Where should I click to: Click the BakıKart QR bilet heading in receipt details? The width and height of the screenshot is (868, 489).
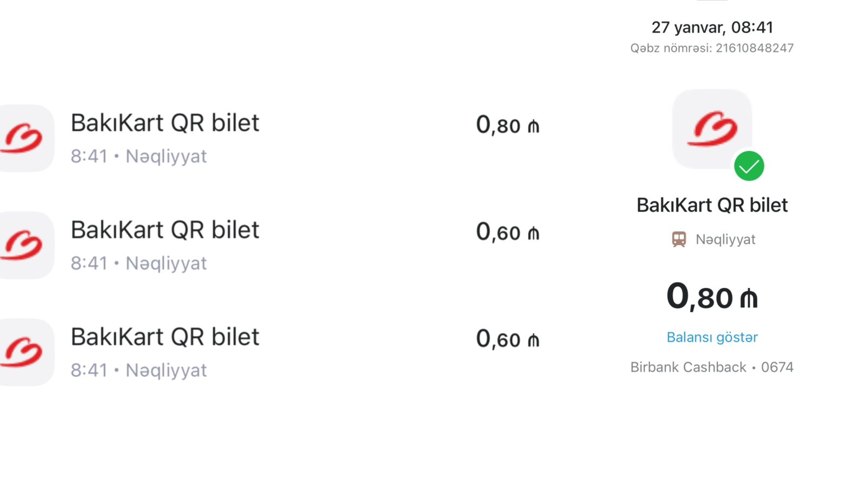click(x=712, y=205)
